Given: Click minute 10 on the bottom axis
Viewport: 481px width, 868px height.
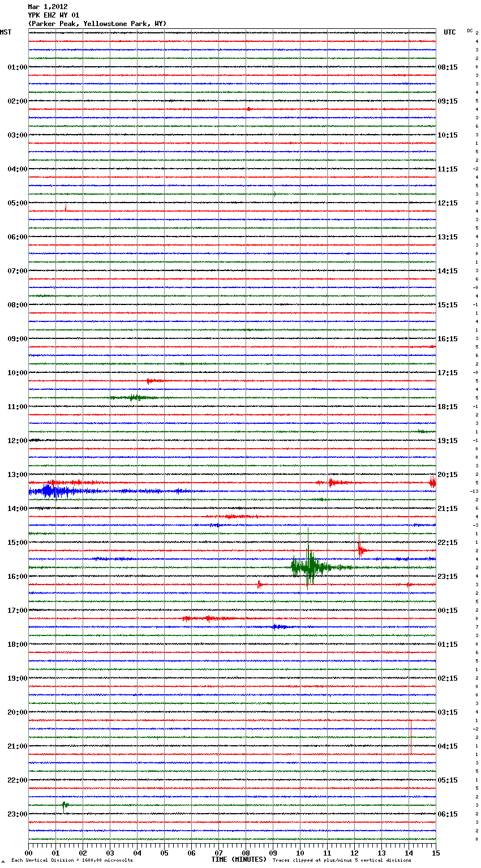Looking at the screenshot, I should (300, 853).
